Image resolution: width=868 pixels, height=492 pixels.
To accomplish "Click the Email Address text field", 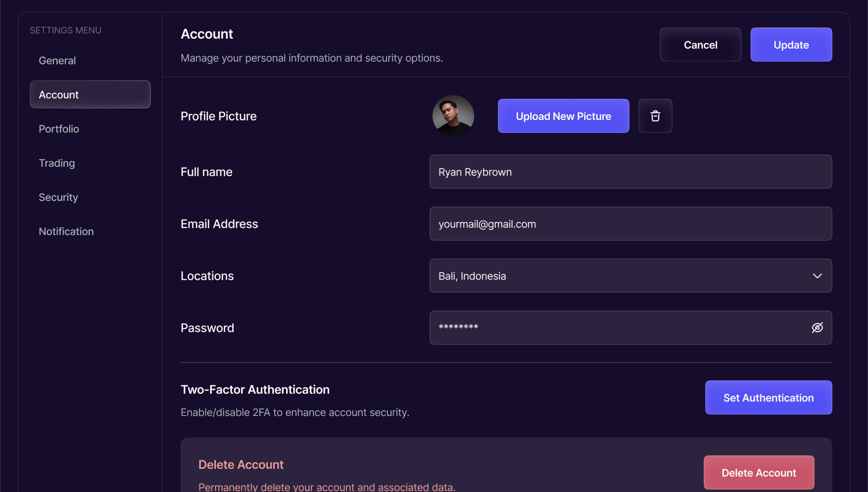I will pos(630,224).
